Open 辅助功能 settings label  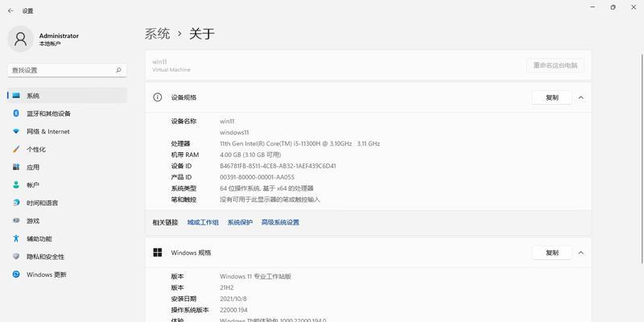(x=39, y=238)
